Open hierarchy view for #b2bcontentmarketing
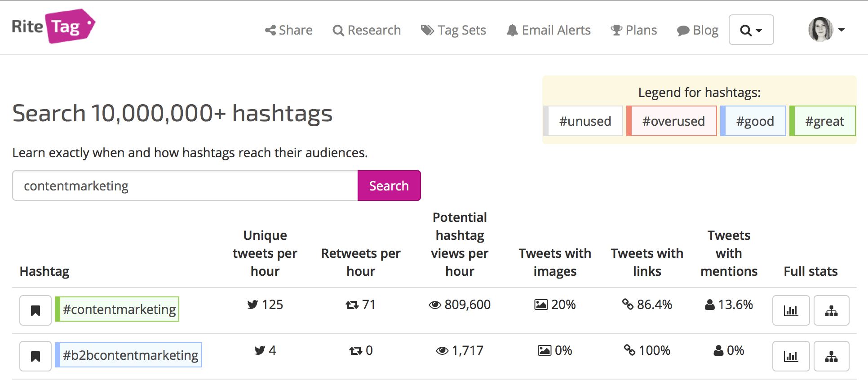This screenshot has width=868, height=380. (x=831, y=356)
